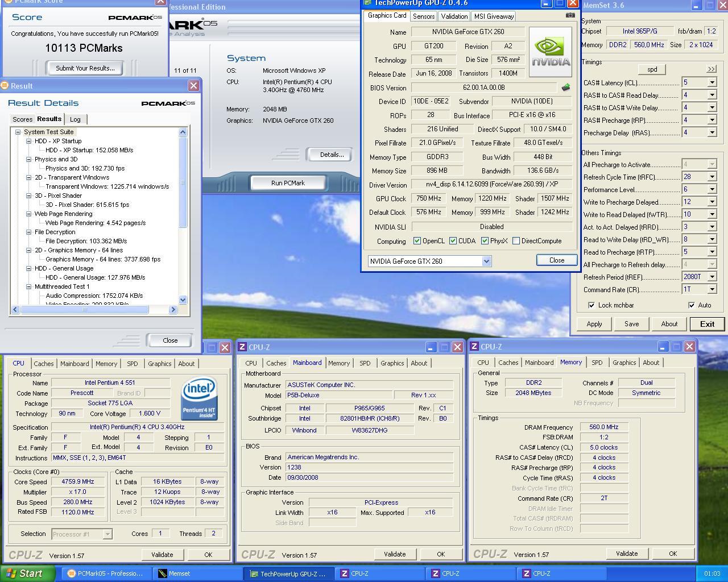This screenshot has height=582, width=728.
Task: Click Close button in GPU-Z
Action: tap(557, 260)
